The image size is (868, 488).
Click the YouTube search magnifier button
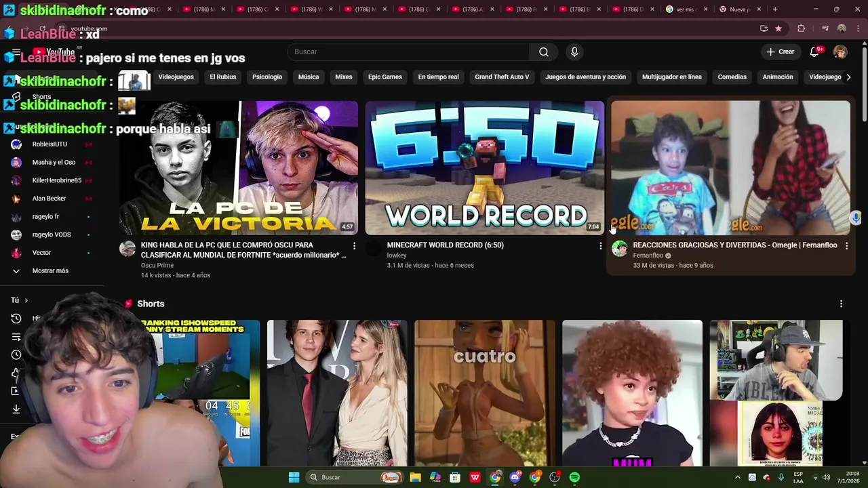543,52
